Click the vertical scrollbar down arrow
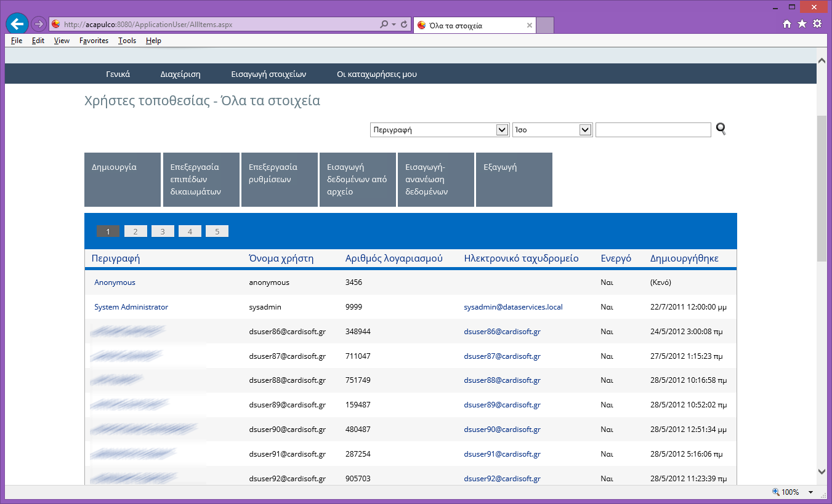 (x=822, y=471)
